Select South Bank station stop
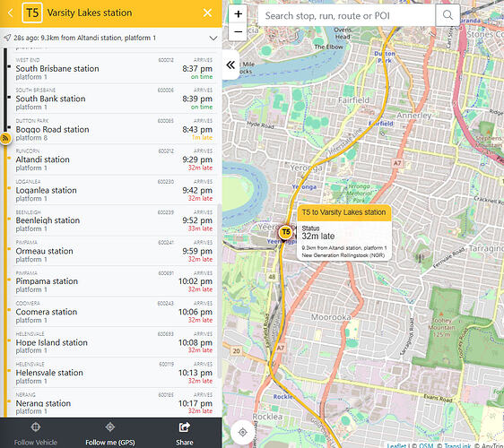 115,99
